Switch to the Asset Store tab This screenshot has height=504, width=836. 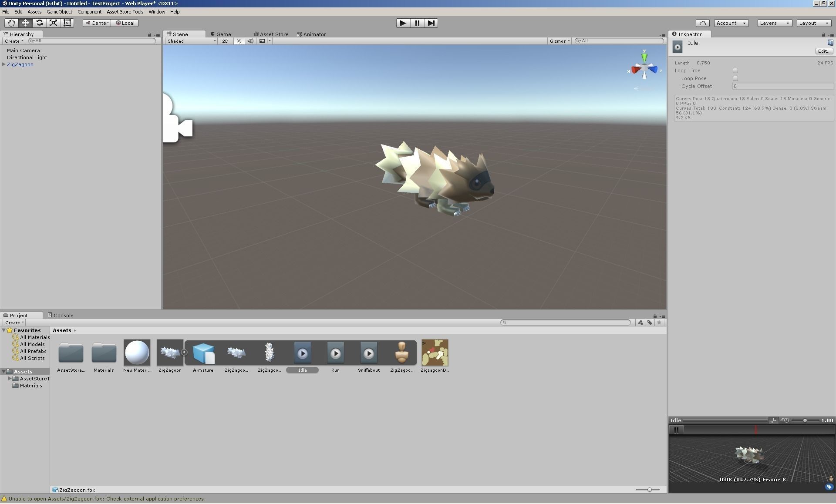(271, 34)
